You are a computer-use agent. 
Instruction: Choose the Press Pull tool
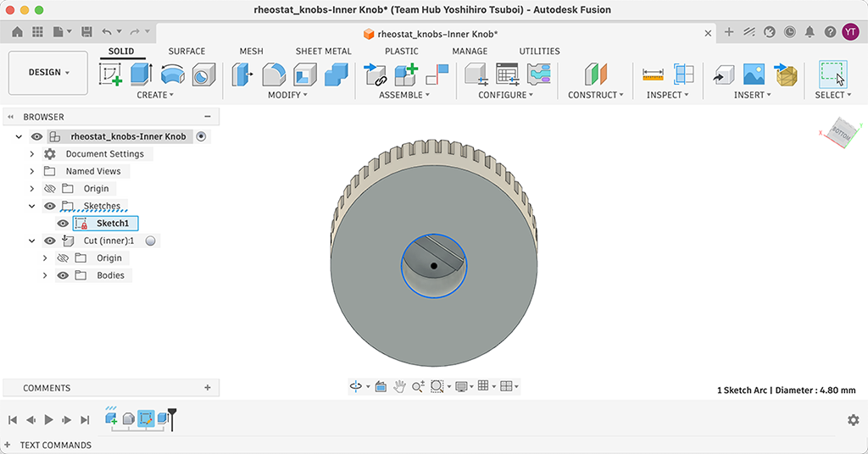click(x=242, y=74)
